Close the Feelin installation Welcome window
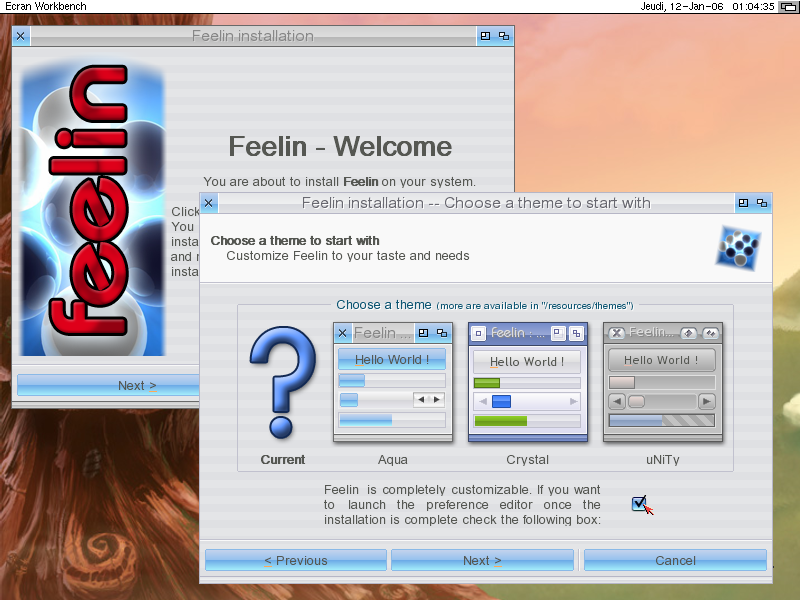This screenshot has width=800, height=600. pyautogui.click(x=20, y=36)
